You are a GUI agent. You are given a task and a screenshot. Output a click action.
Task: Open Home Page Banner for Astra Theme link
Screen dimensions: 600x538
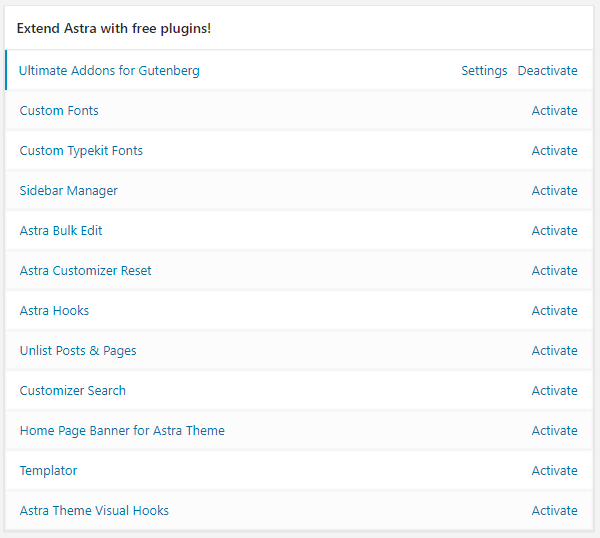click(x=122, y=431)
